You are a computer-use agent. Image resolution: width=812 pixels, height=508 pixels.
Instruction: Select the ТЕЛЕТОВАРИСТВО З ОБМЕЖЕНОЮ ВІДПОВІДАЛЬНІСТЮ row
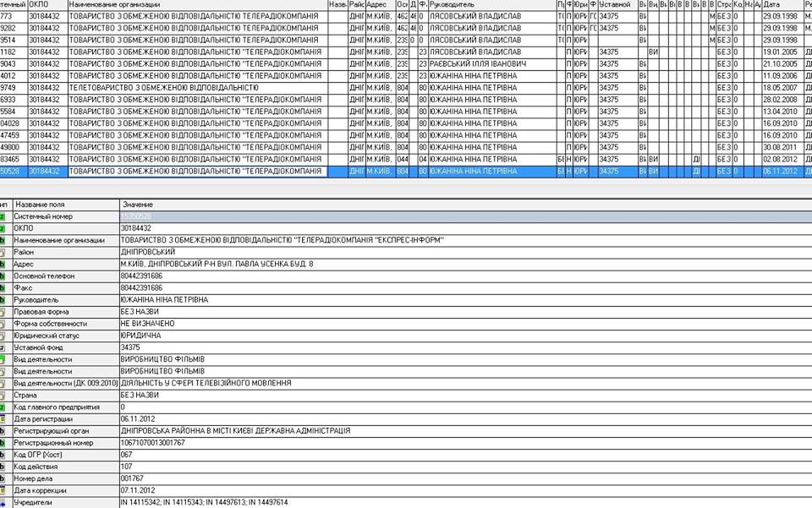(406, 87)
